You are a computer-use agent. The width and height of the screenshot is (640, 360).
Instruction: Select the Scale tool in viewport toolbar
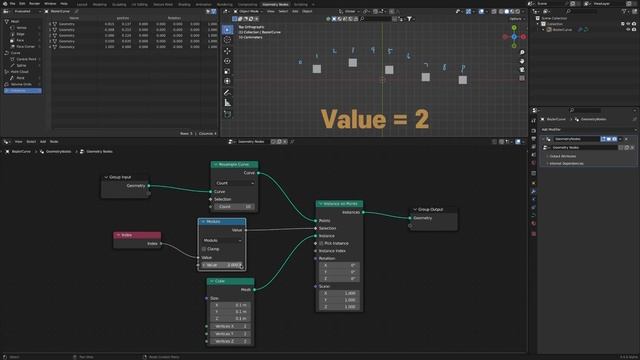tap(227, 71)
